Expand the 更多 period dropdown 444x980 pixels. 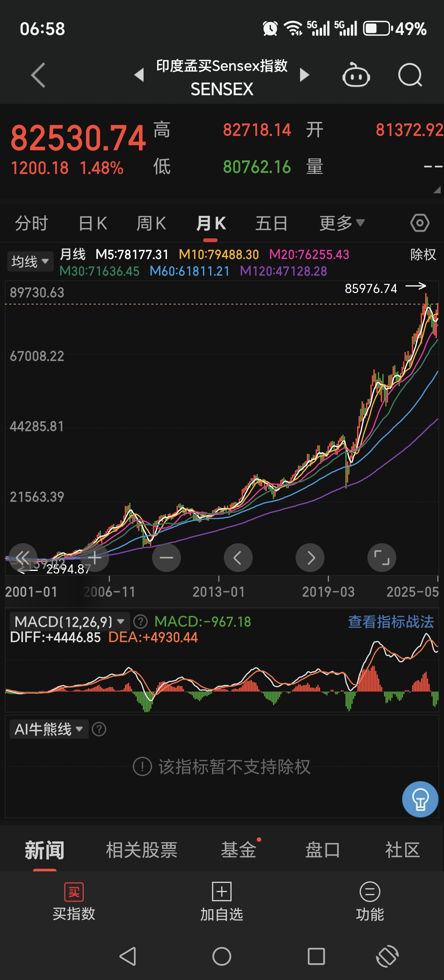tap(342, 223)
